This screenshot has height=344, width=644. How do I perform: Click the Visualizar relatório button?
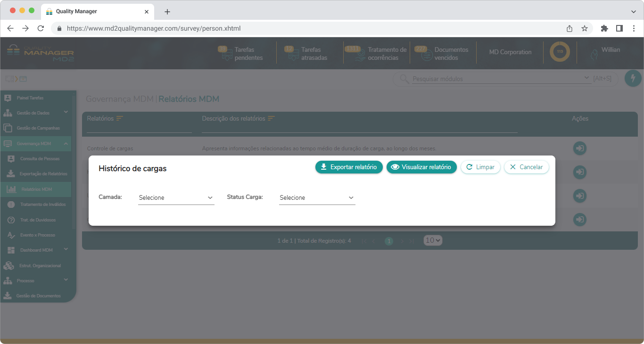[x=421, y=167]
